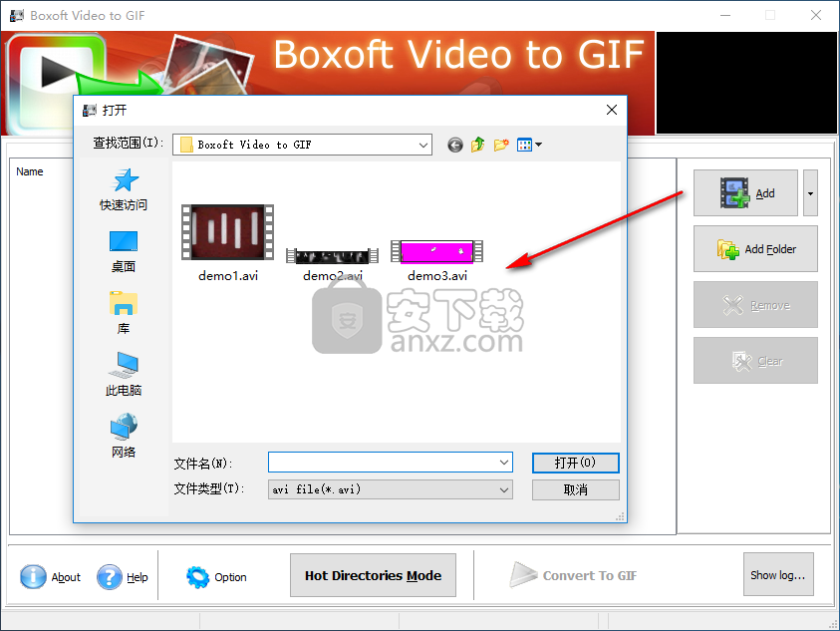The image size is (840, 631).
Task: Click the Boxoft app icon in title bar
Action: pyautogui.click(x=17, y=15)
